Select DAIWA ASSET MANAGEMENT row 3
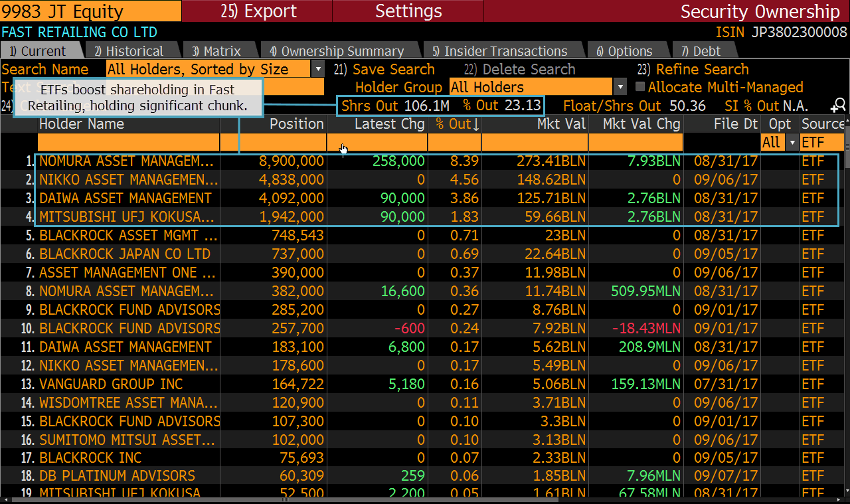The height and width of the screenshot is (504, 850). (x=126, y=198)
